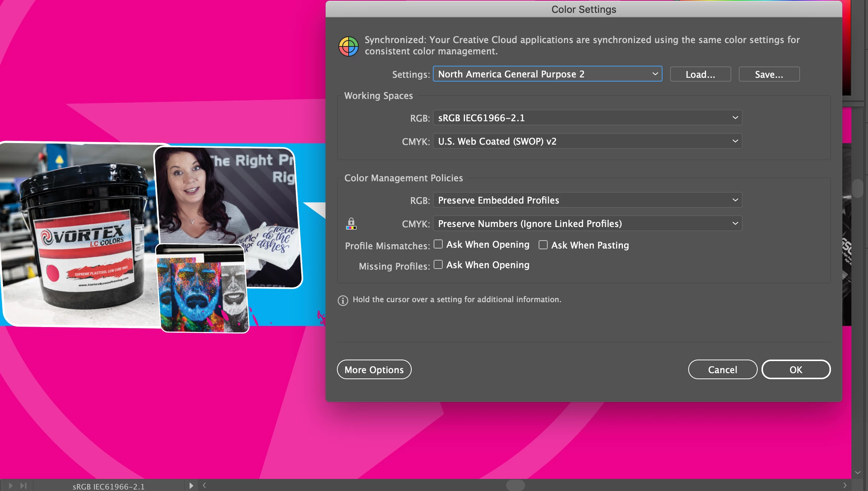Enable the Ask When Pasting checkbox
Viewport: 868px width, 491px height.
click(543, 245)
